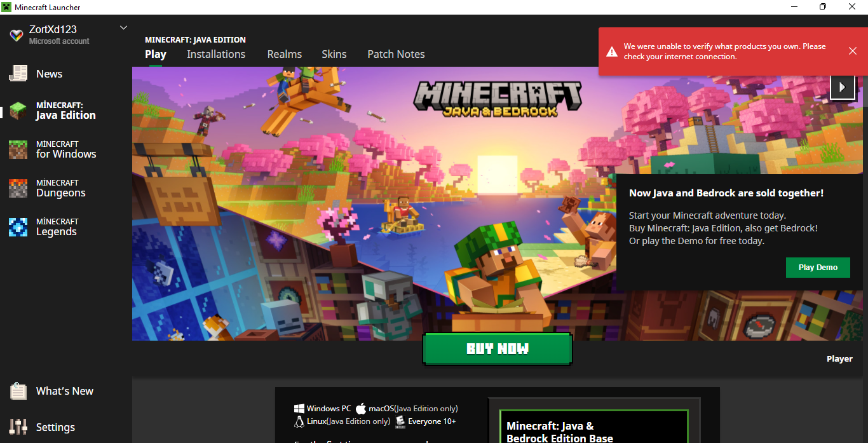Click the 'Now Java and Bedrock are sold together!' heading
The width and height of the screenshot is (868, 443).
[726, 193]
